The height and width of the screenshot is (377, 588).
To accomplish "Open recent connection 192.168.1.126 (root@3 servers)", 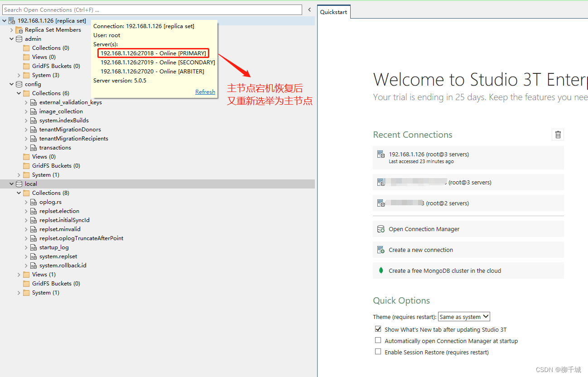I will [x=468, y=158].
